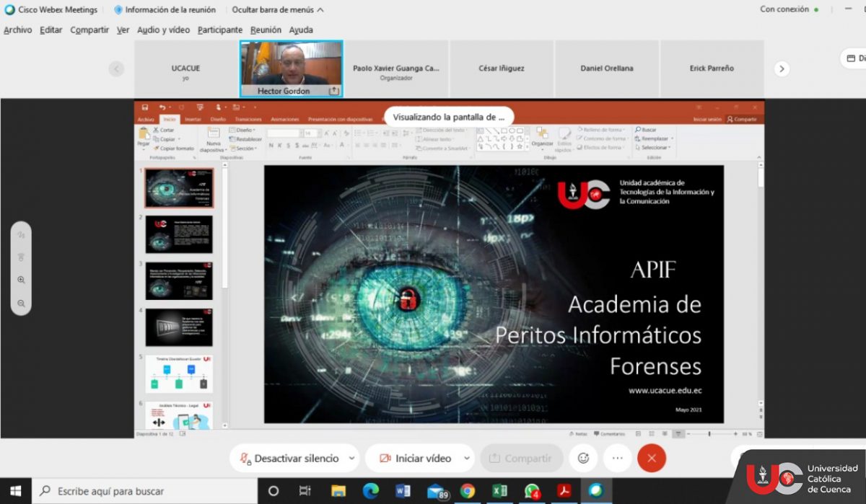
Task: Open Webex Archivo menu
Action: (x=17, y=30)
